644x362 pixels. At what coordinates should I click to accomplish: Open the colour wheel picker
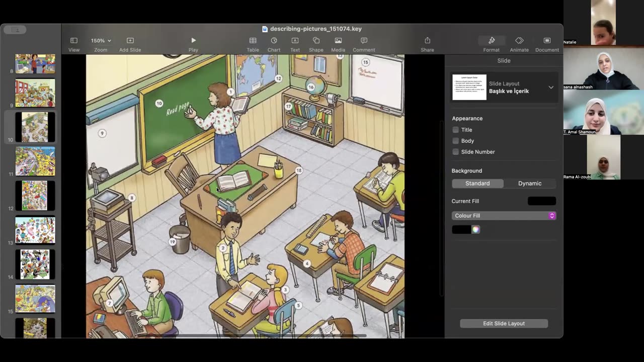475,229
